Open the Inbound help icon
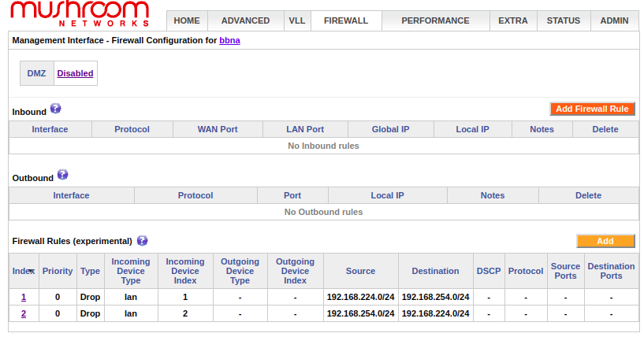Screen dimensions: 644x337 click(55, 109)
